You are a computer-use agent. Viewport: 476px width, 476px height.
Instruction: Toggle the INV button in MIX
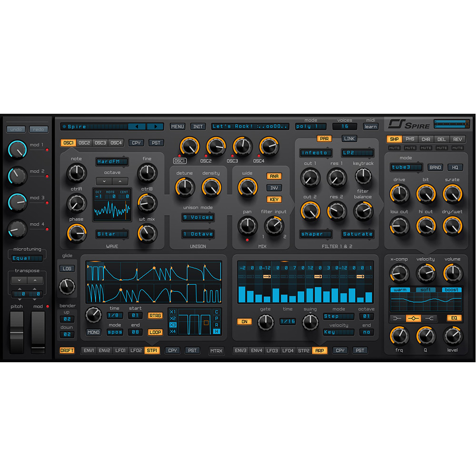point(274,188)
